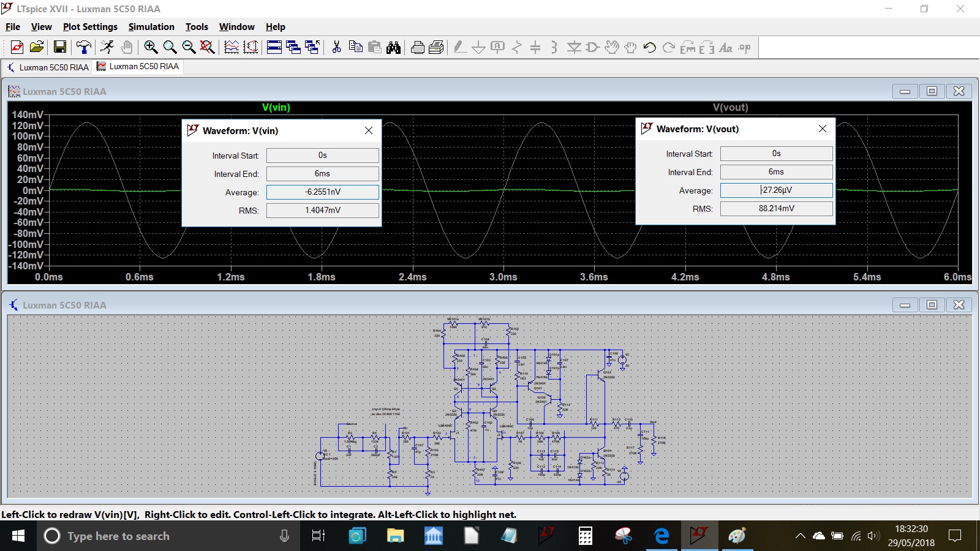The width and height of the screenshot is (980, 551).
Task: Click the Copy toolbar icon
Action: tap(355, 47)
